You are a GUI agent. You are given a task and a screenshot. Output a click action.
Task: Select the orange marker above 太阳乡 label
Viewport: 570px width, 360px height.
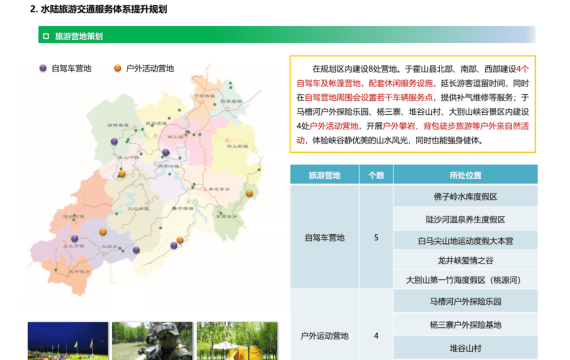[x=103, y=232]
